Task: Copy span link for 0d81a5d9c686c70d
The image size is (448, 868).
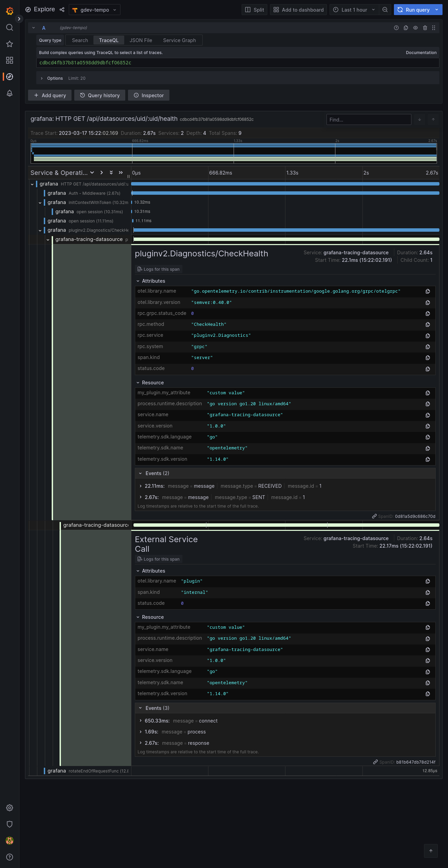Action: [374, 516]
